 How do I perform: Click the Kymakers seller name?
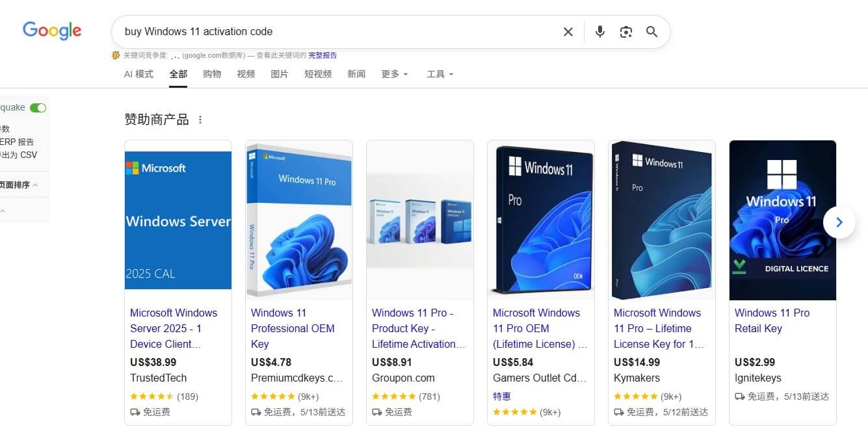tap(637, 378)
